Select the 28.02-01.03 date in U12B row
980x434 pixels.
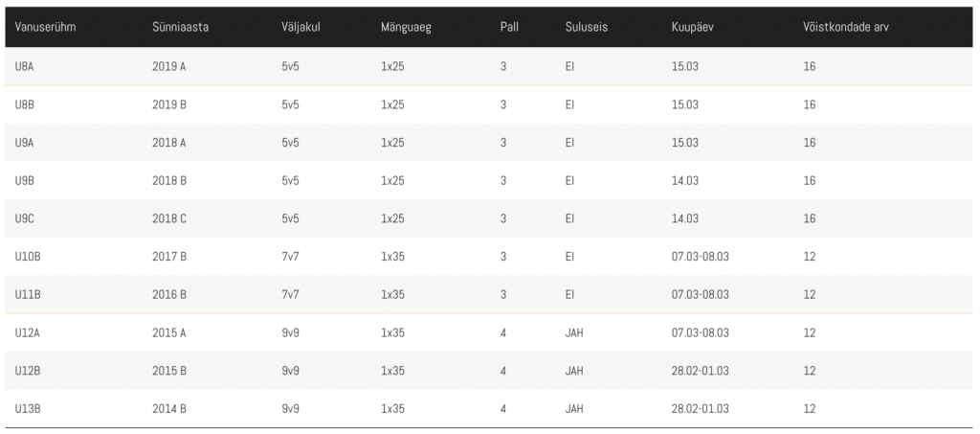point(700,371)
